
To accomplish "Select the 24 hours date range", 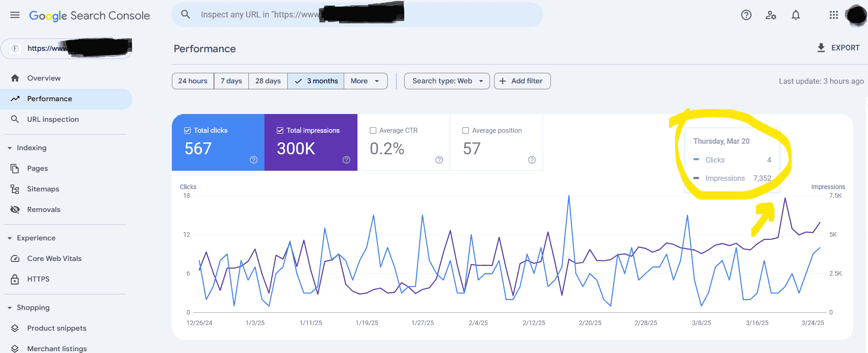I will 193,81.
